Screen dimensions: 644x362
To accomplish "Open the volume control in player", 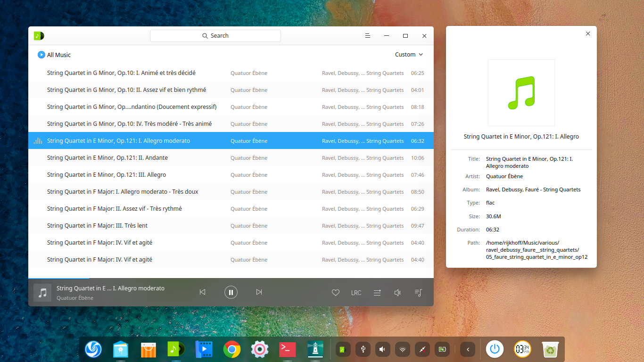I will tap(397, 293).
